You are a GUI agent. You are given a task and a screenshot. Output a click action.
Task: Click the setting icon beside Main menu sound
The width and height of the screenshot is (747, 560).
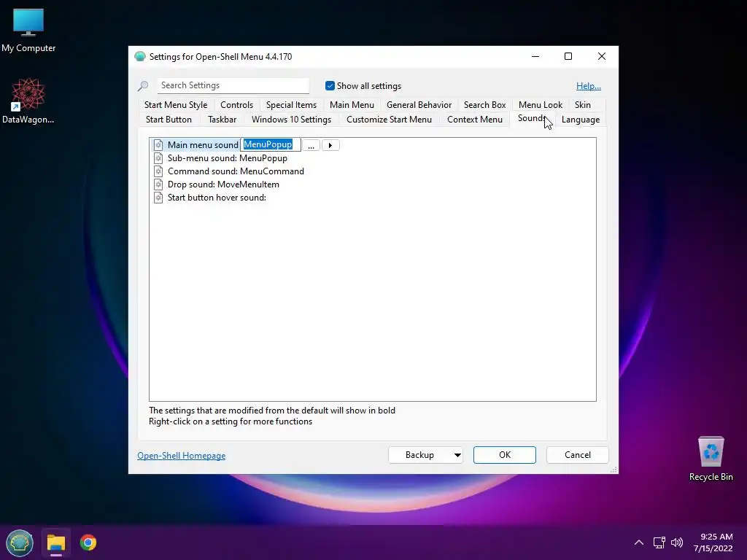(x=158, y=145)
